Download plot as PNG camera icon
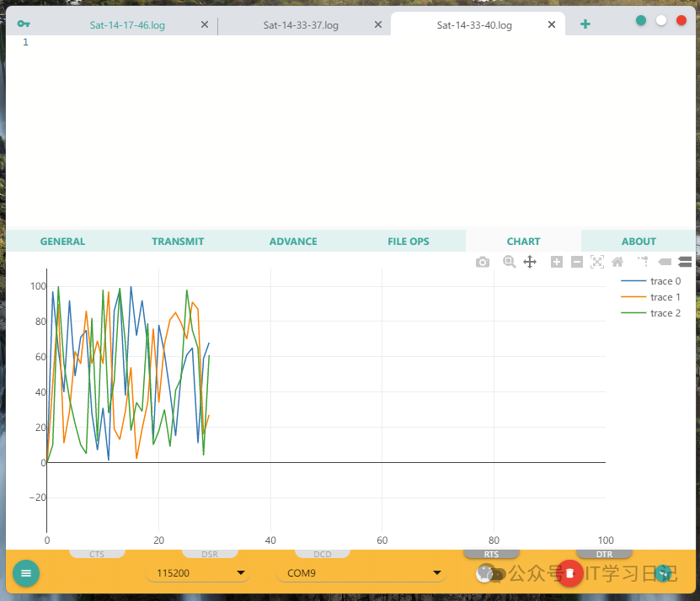The image size is (700, 601). [x=483, y=263]
